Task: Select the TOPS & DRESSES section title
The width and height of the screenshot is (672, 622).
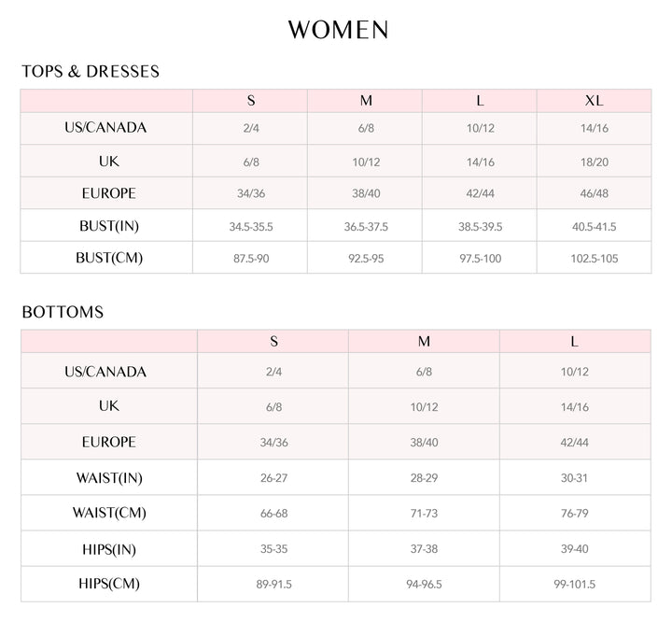Action: (x=91, y=71)
